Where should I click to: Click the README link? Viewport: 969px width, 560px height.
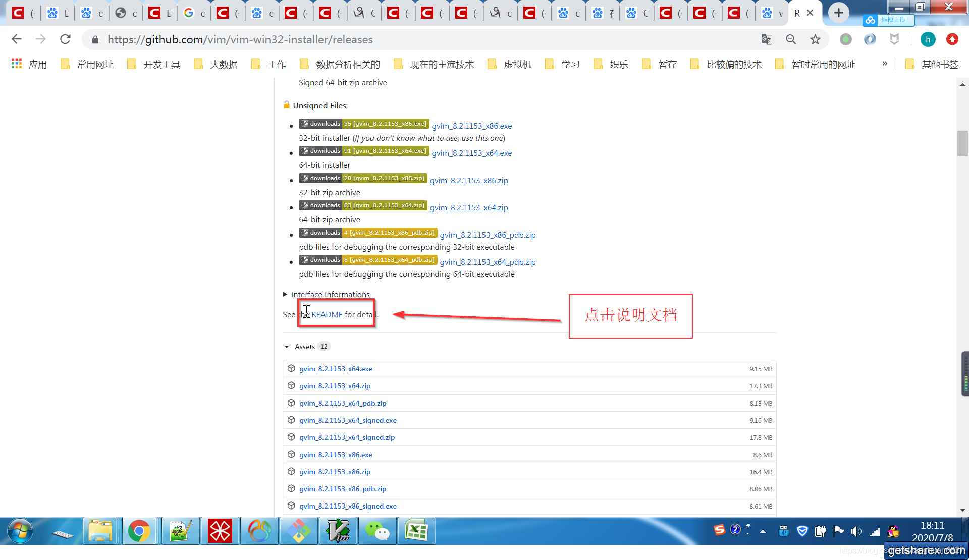(327, 314)
